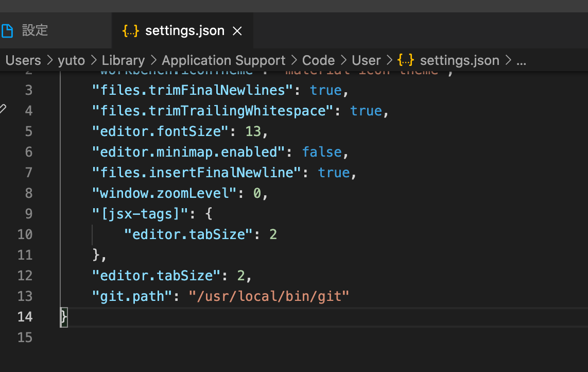Expand the Library breadcrumb segment
This screenshot has width=588, height=372.
coord(123,60)
